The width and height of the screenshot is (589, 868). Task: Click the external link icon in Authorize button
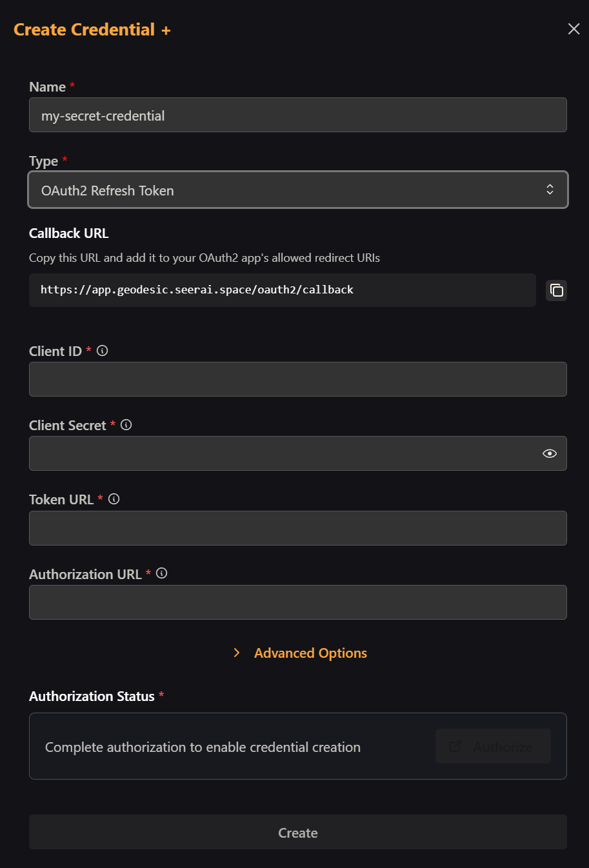point(455,746)
